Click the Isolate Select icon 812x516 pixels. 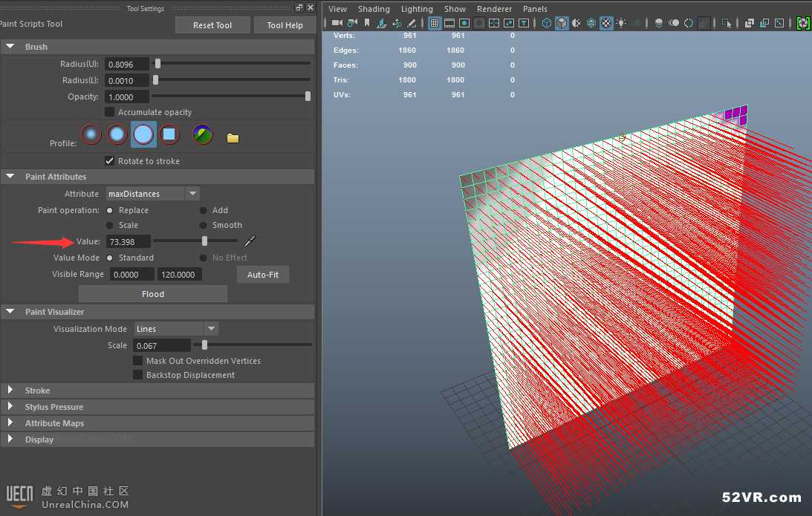(x=727, y=23)
